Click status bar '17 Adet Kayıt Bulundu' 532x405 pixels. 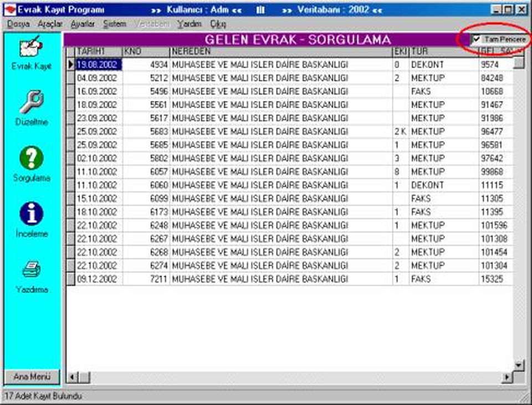pyautogui.click(x=43, y=396)
